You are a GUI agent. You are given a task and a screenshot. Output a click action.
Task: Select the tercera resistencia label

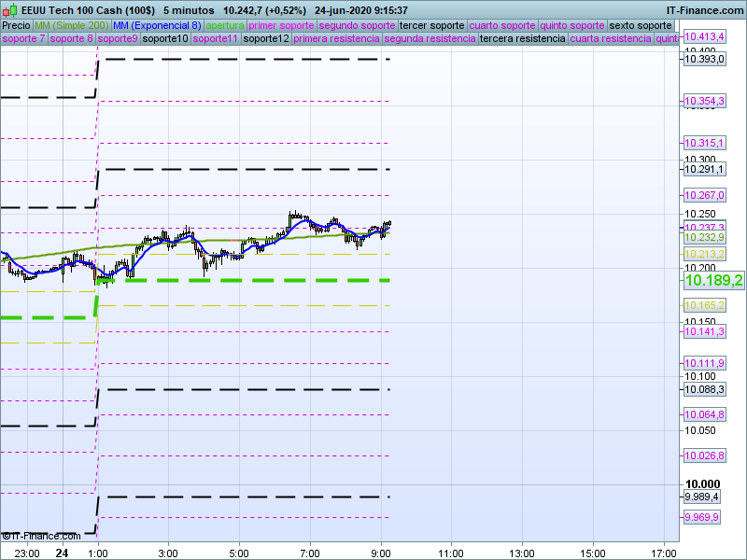click(522, 39)
